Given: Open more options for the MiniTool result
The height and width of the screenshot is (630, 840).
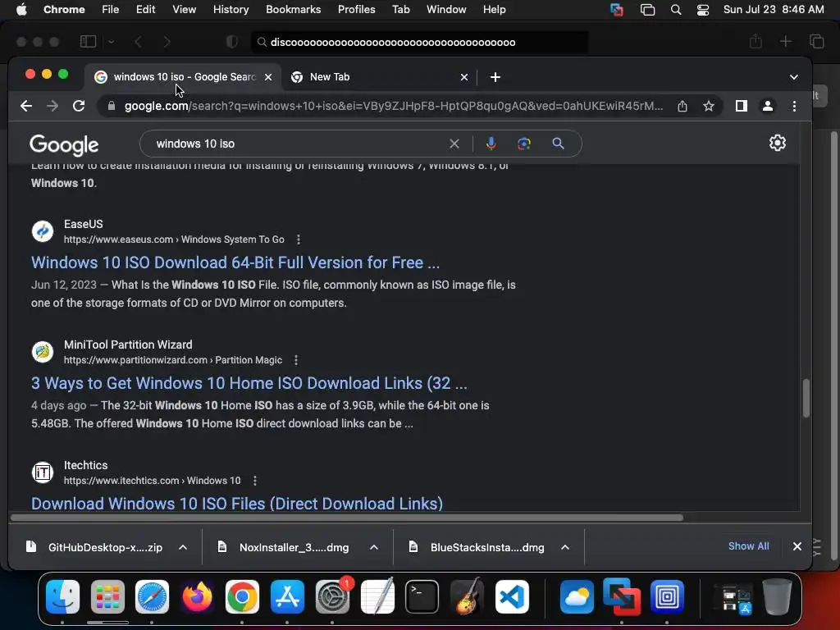Looking at the screenshot, I should tap(295, 360).
